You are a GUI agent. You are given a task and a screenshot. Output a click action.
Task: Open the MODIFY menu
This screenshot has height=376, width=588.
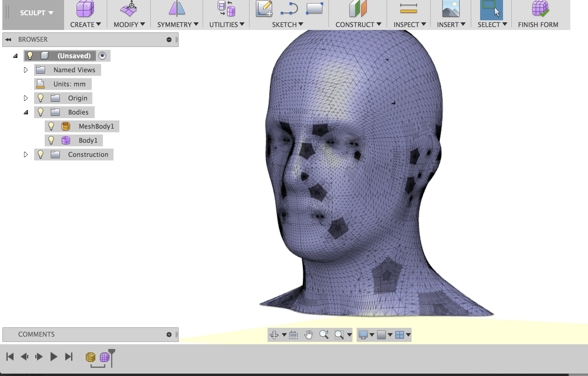tap(129, 25)
